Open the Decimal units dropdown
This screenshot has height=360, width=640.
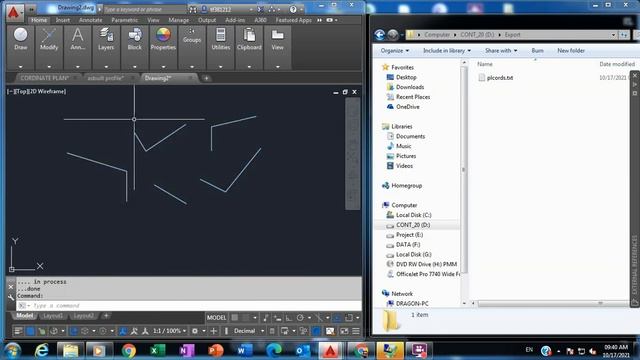pyautogui.click(x=248, y=331)
